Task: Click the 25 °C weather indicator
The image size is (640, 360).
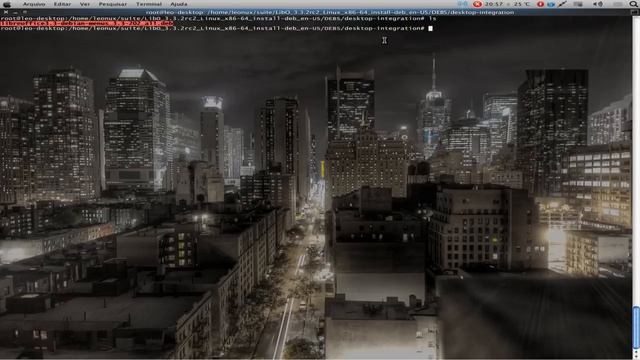Action: tap(522, 4)
